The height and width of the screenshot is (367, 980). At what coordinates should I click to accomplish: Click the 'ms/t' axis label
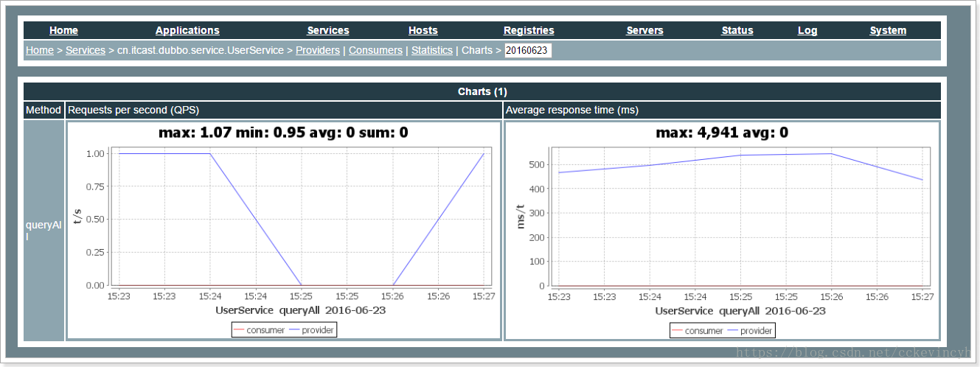coord(520,216)
